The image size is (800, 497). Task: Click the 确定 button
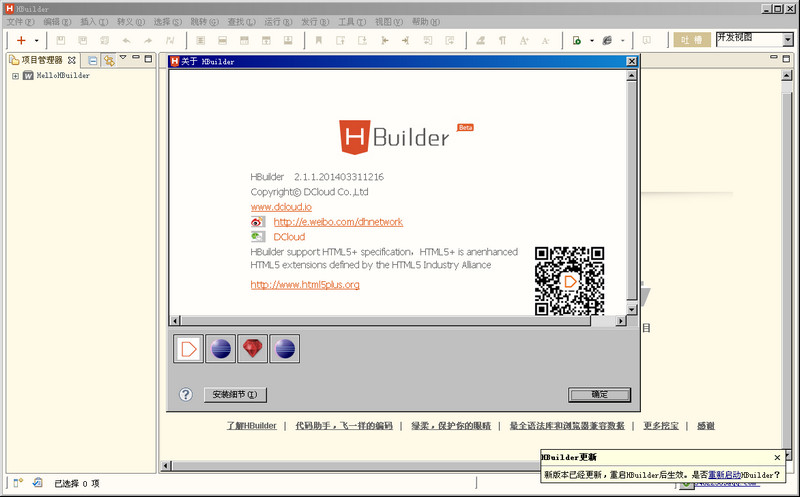coord(599,394)
